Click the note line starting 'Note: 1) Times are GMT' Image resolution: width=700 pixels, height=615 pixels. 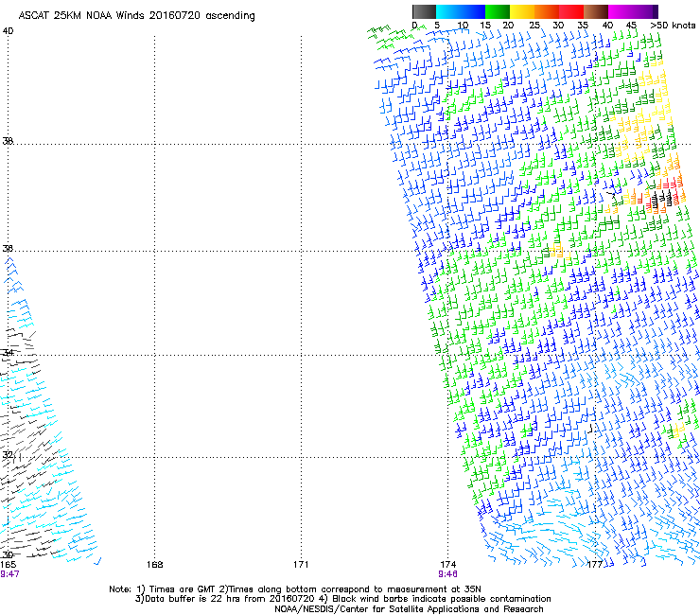click(295, 589)
